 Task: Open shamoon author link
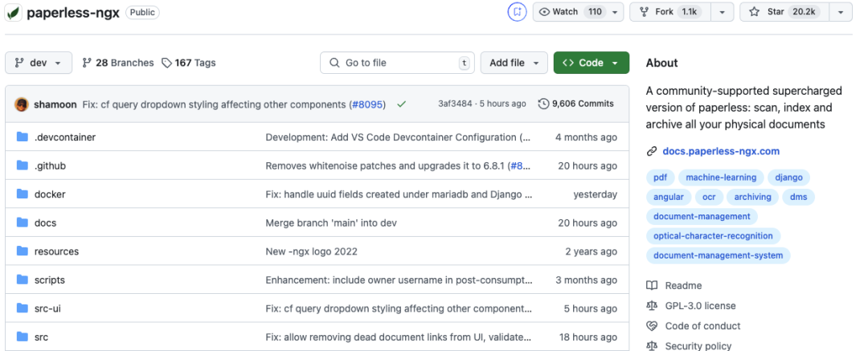[x=55, y=104]
